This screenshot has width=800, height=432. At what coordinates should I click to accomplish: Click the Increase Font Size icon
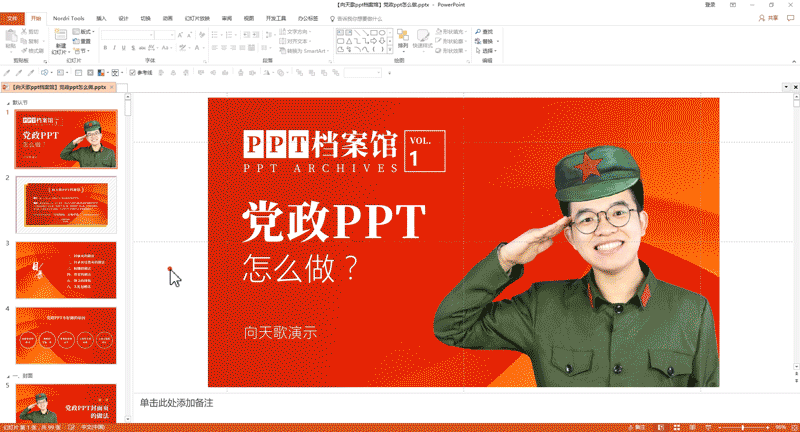click(180, 35)
